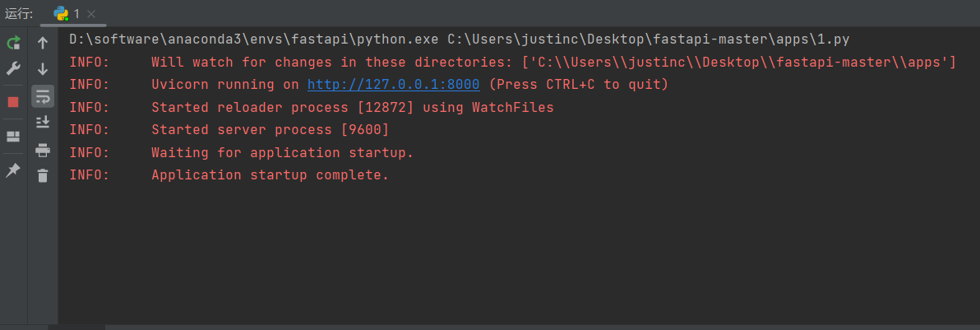The width and height of the screenshot is (980, 330).
Task: Print console output with the printer icon
Action: [43, 151]
